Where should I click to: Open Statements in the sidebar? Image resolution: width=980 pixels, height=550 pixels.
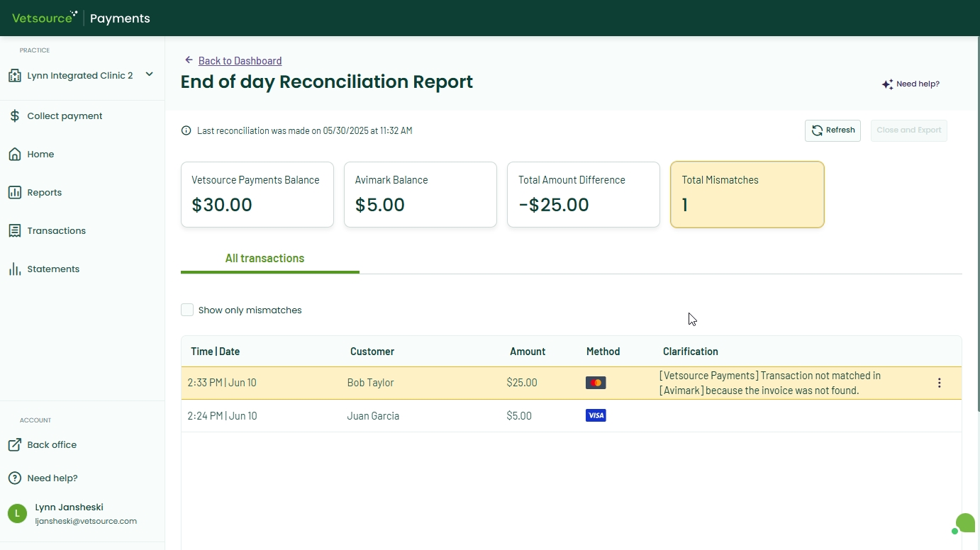(53, 269)
